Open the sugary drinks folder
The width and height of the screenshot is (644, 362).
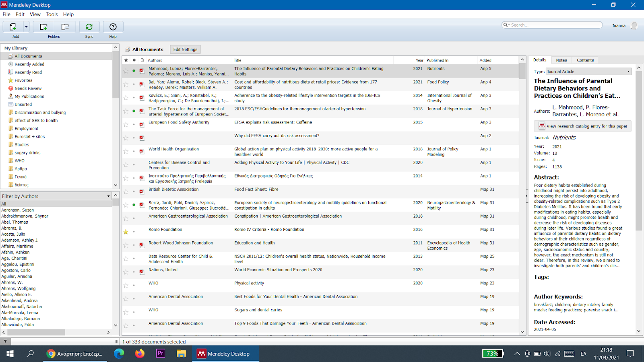coord(27,152)
